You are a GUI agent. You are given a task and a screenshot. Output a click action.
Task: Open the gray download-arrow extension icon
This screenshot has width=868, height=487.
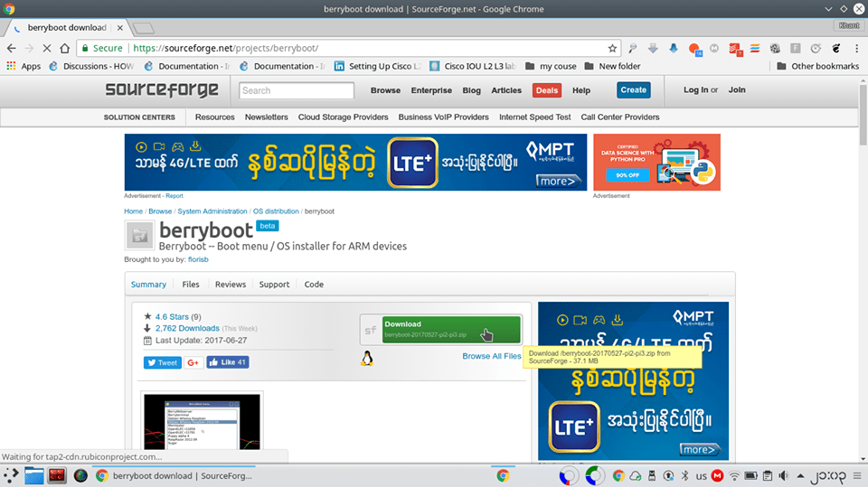(x=653, y=48)
